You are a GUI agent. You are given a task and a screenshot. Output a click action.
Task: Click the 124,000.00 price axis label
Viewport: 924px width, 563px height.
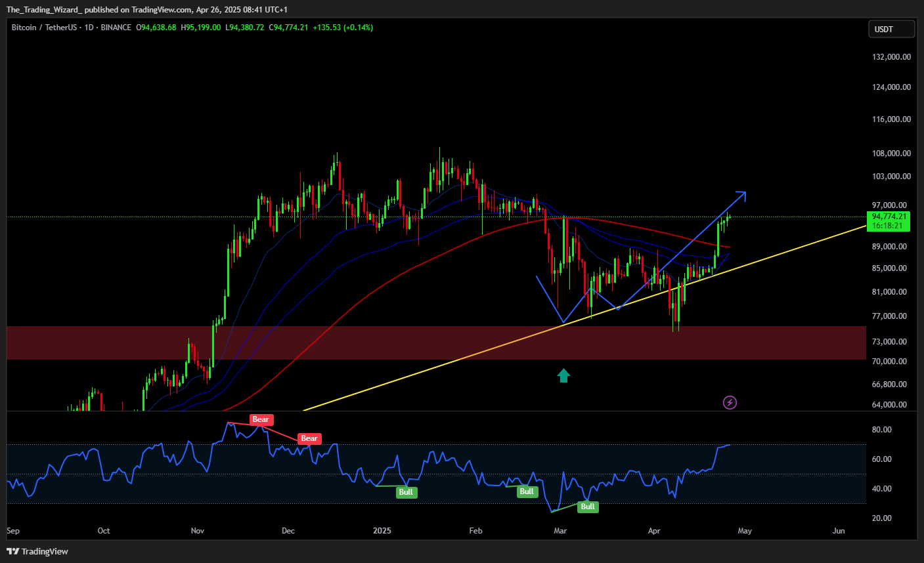coord(891,87)
